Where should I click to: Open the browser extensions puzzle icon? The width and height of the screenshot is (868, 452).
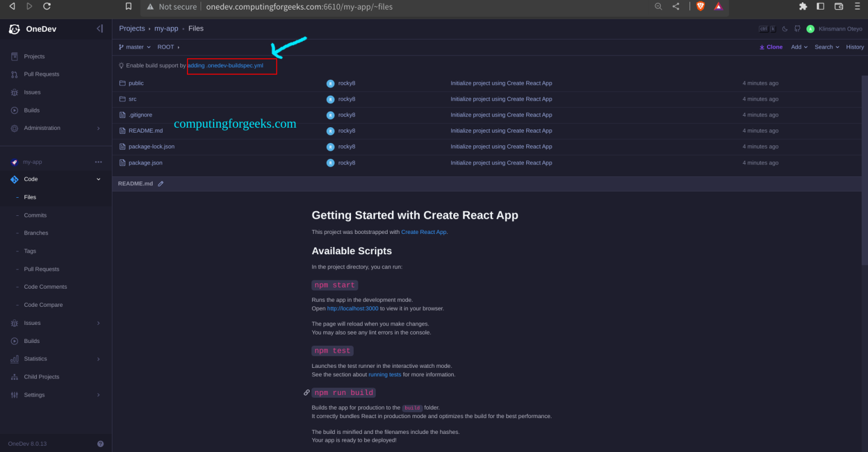coord(803,7)
